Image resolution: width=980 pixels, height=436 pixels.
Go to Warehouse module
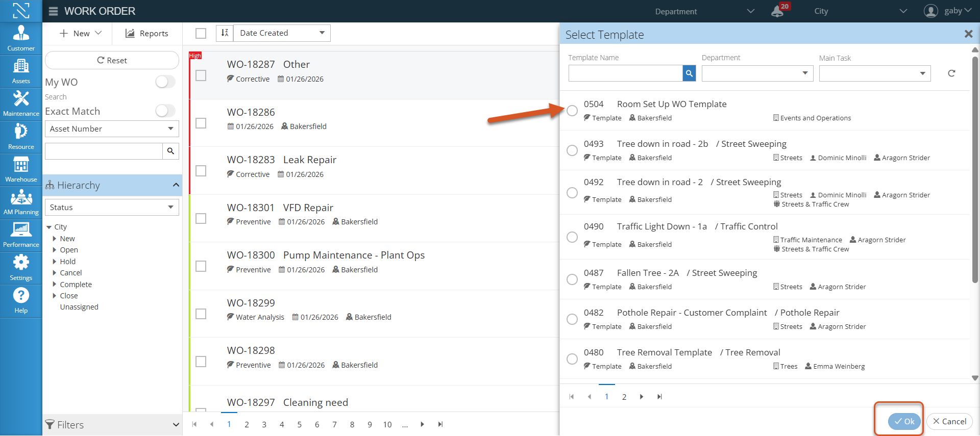21,169
